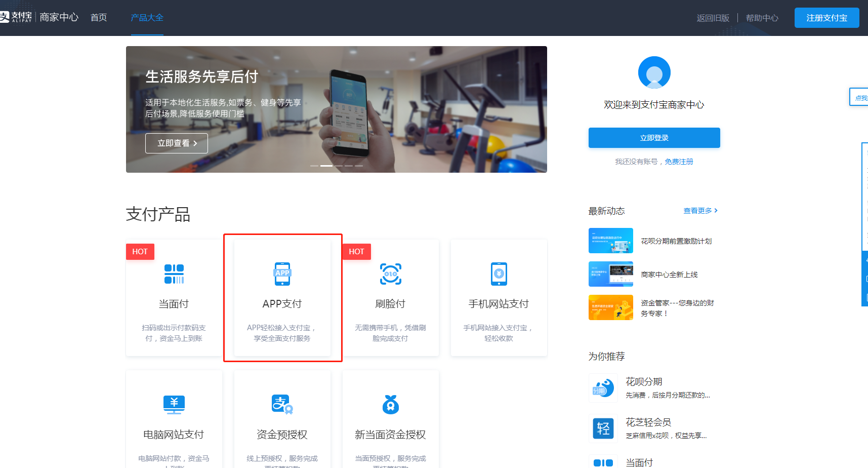Click 当面付 barcode icon

tap(174, 274)
